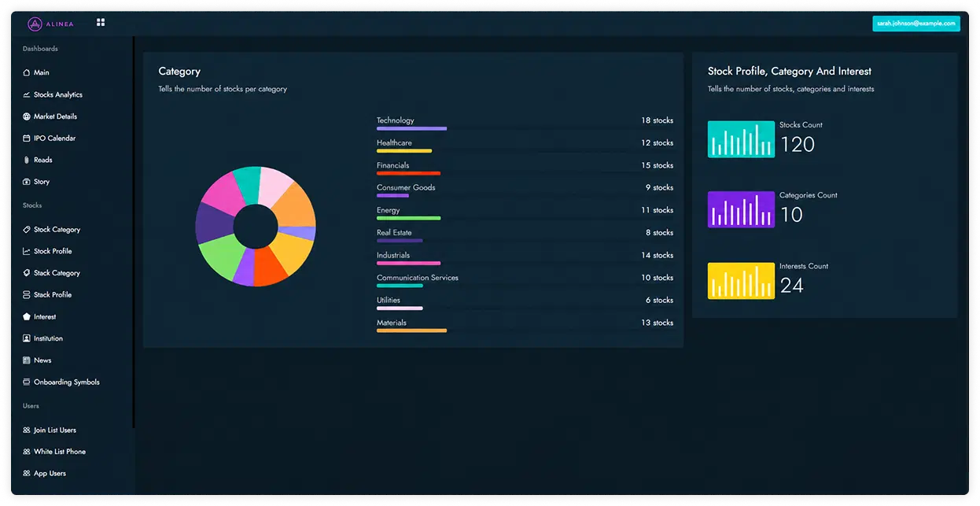Click the purple Categories Count chart thumbnail
This screenshot has width=980, height=506.
coord(741,209)
